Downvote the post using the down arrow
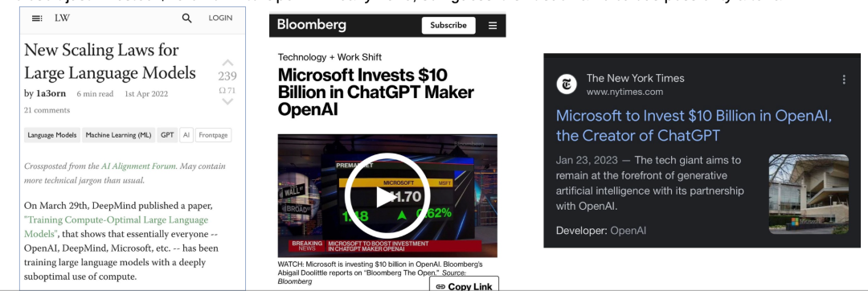Viewport: 868px width, 291px height. click(227, 102)
